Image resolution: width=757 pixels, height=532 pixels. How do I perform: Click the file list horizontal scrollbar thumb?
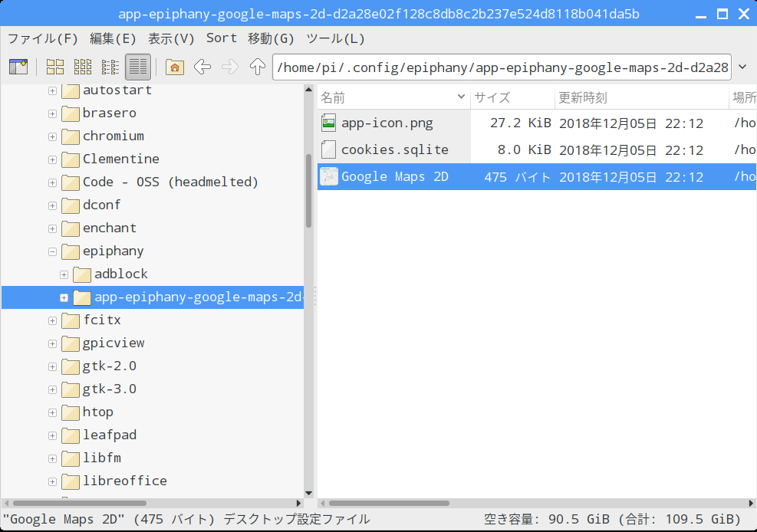point(389,503)
